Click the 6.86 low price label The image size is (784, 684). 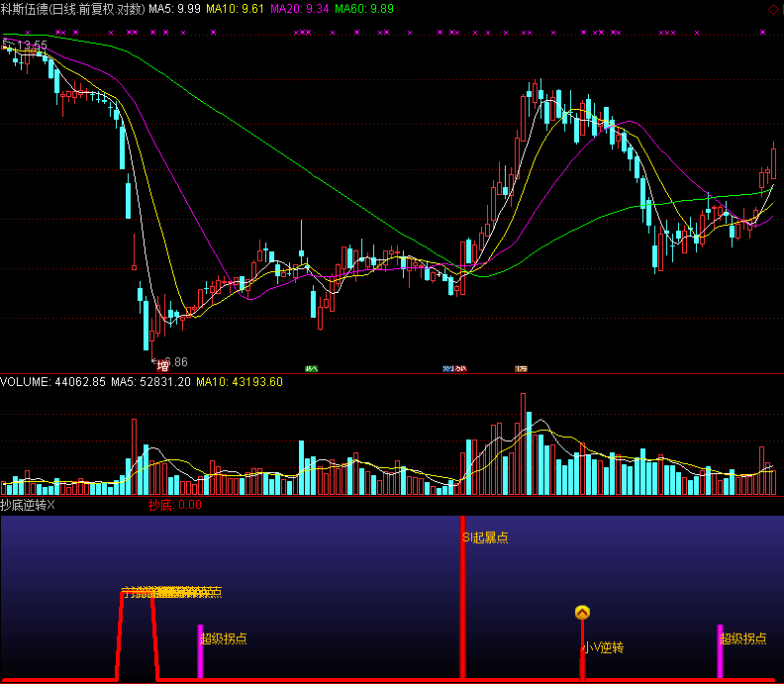point(175,361)
